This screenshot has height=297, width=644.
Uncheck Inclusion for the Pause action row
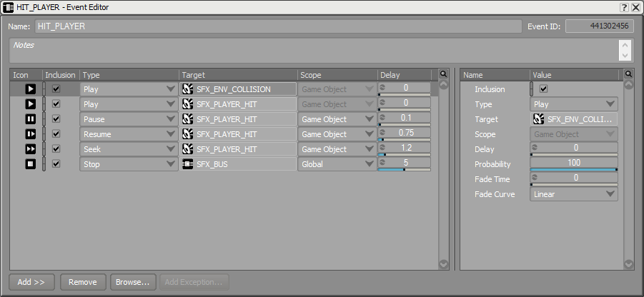56,119
